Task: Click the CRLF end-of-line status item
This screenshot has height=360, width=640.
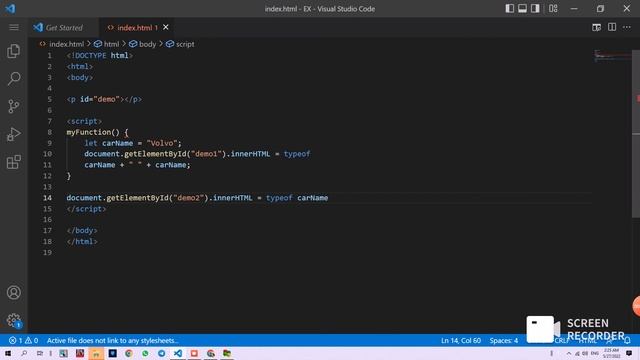Action: [562, 340]
